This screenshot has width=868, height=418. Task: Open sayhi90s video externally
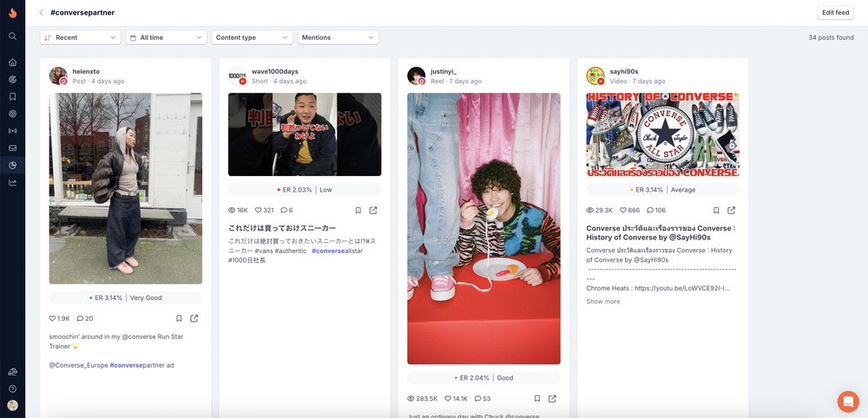[x=731, y=210]
